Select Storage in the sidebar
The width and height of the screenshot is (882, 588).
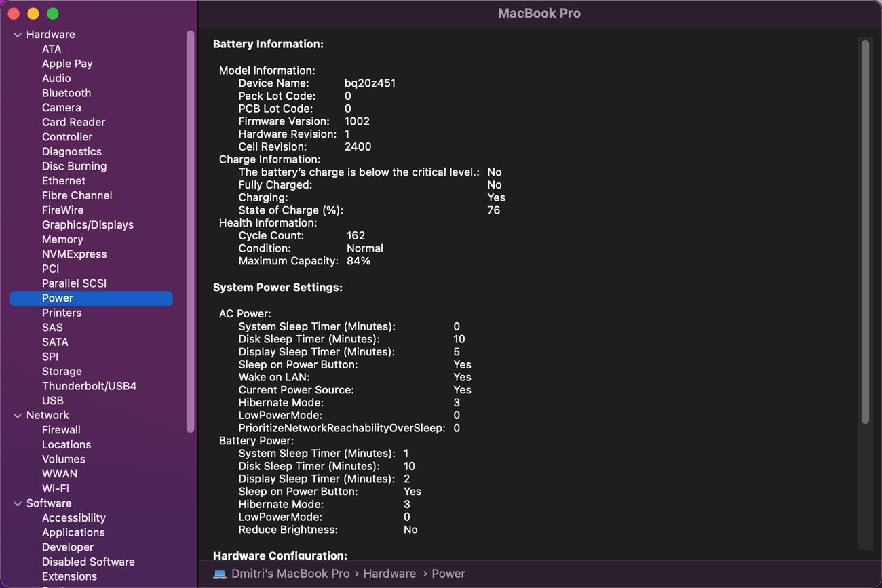click(62, 372)
